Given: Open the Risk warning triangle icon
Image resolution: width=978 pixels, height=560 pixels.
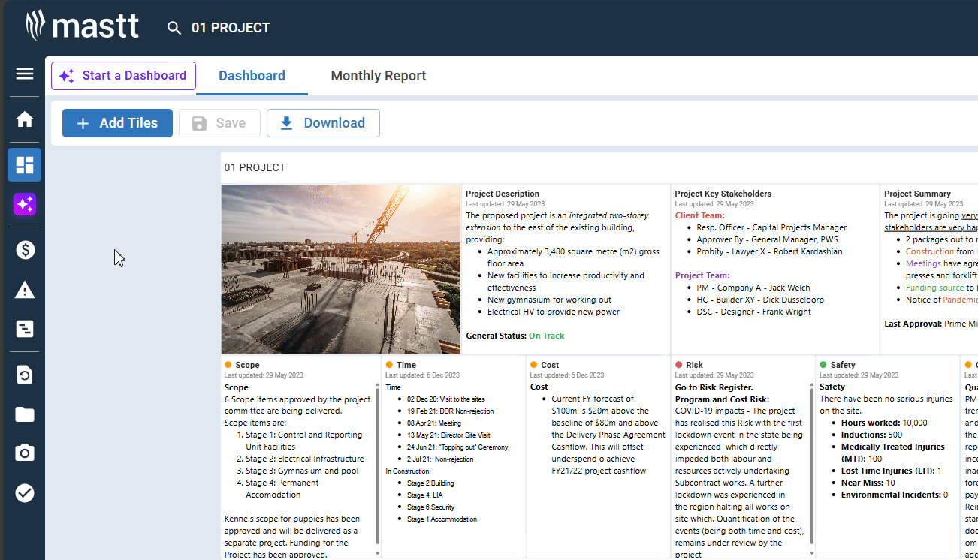Looking at the screenshot, I should click(25, 290).
